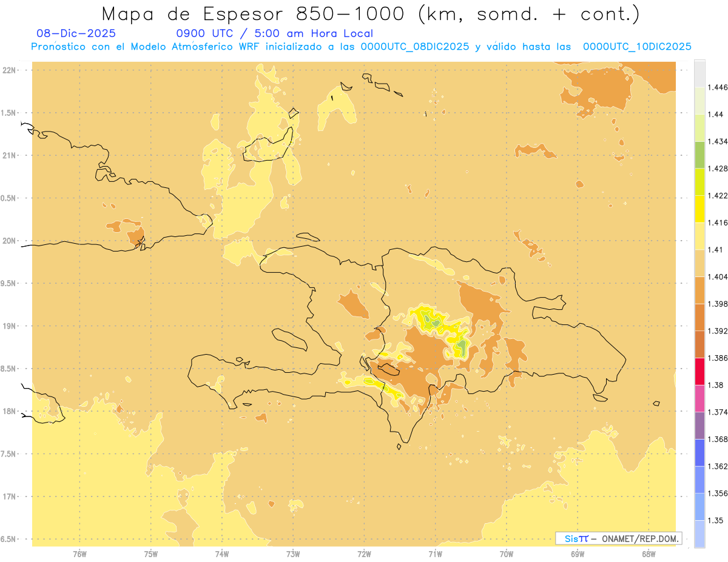Click the pink swatch between 1.38 and 1.374
Image resolution: width=728 pixels, height=562 pixels.
click(x=699, y=399)
